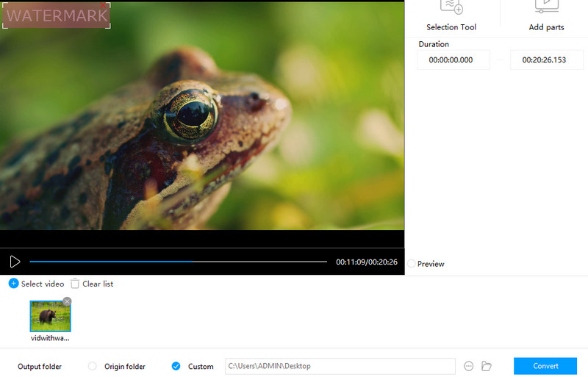This screenshot has height=377, width=588.
Task: Click the Duration label
Action: [x=434, y=44]
